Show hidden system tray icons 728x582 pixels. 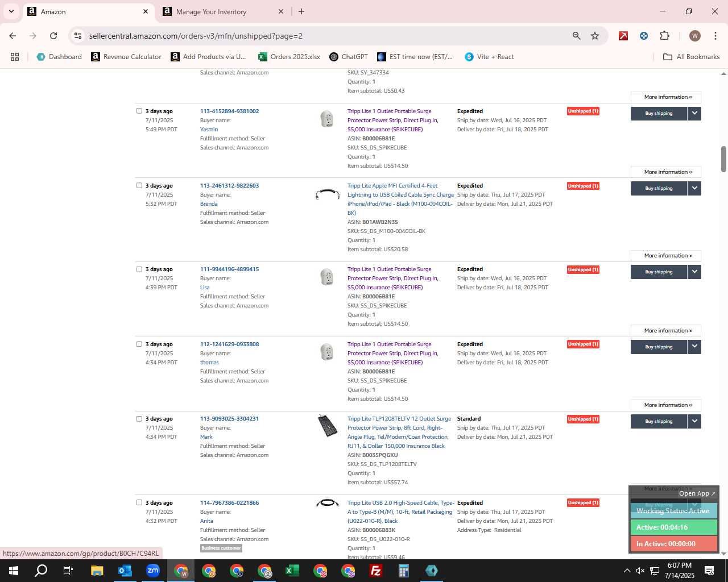[627, 571]
